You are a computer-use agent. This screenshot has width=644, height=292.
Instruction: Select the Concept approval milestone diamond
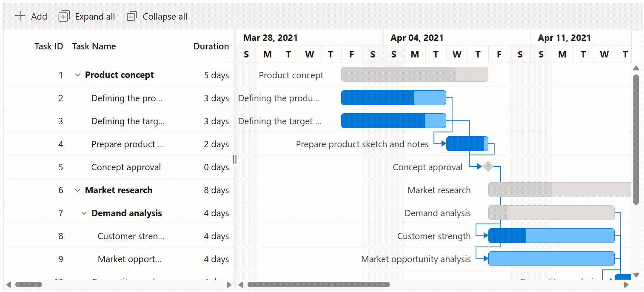(x=487, y=167)
